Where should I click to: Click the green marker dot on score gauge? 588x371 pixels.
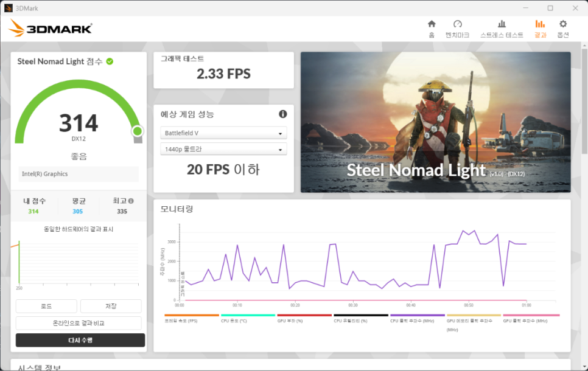click(137, 131)
